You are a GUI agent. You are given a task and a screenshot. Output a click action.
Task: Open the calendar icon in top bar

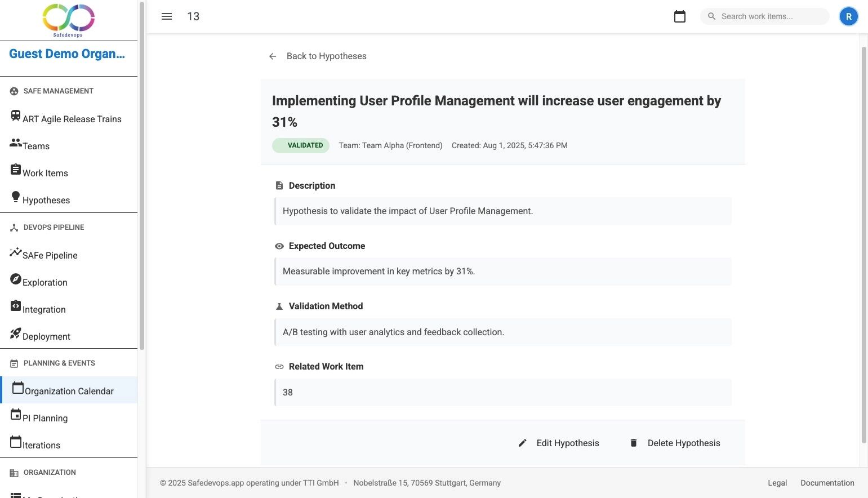coord(680,16)
